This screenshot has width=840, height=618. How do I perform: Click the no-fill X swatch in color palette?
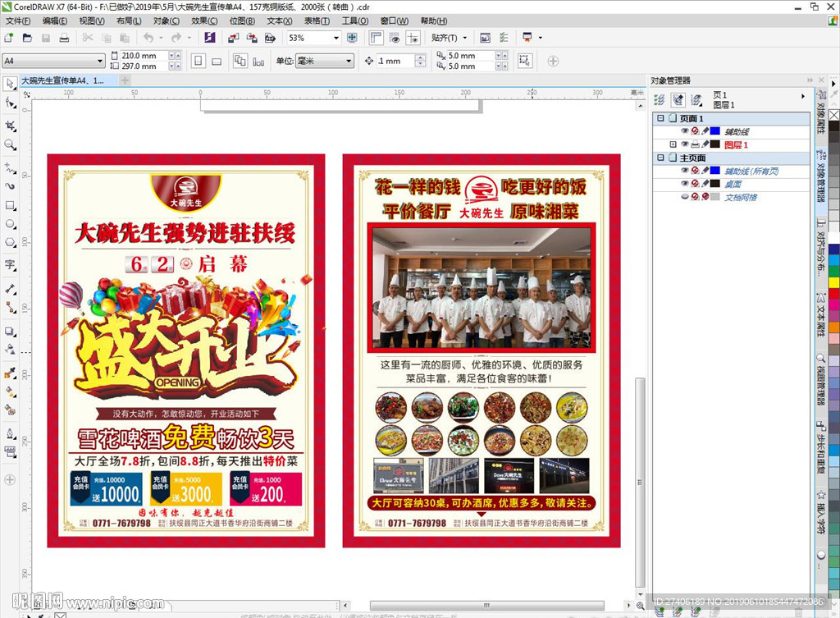point(834,115)
